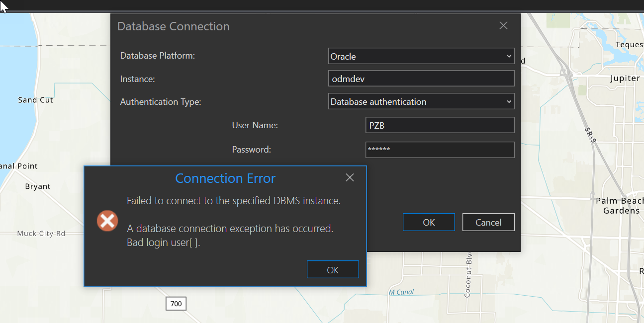Screen dimensions: 644x323
Task: Select the Password input box
Action: pos(440,150)
